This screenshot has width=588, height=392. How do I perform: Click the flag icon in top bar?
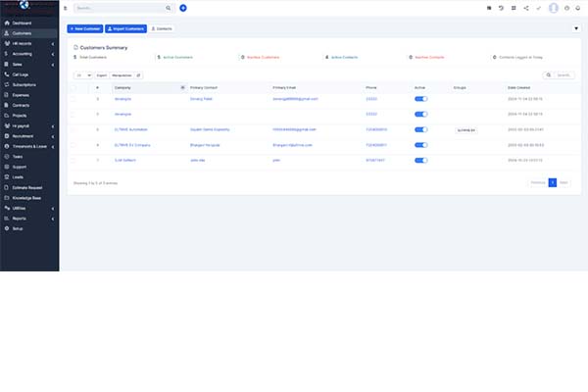[489, 8]
